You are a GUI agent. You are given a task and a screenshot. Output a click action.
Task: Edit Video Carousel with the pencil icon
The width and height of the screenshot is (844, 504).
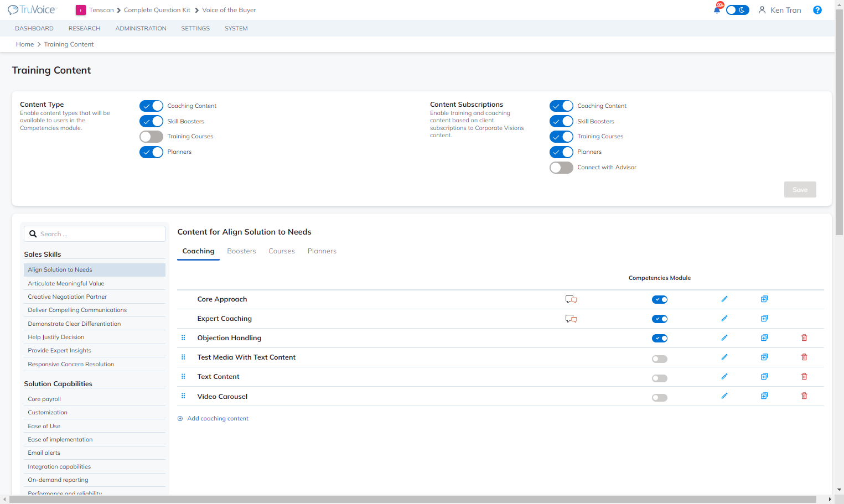pos(724,396)
